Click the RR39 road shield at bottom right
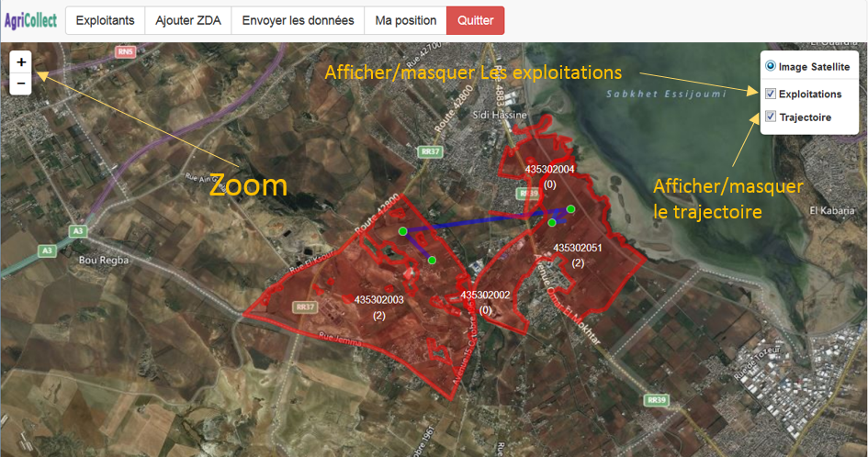 coord(657,400)
